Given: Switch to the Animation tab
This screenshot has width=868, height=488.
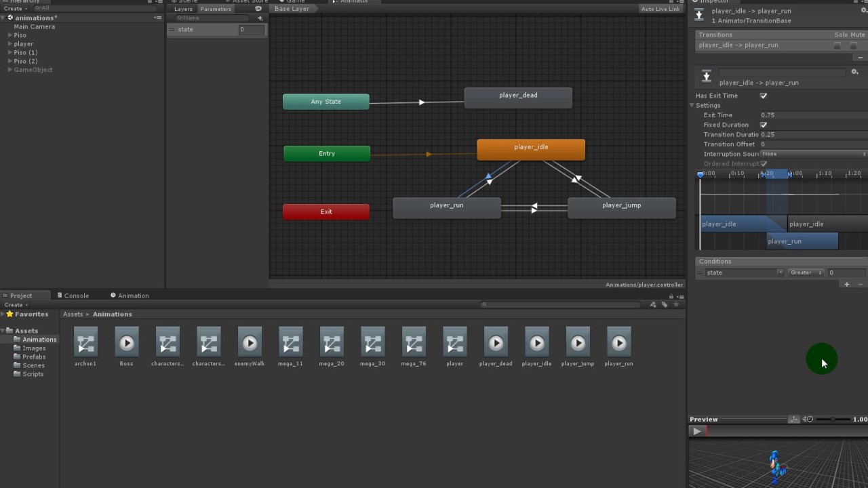Looking at the screenshot, I should [130, 296].
